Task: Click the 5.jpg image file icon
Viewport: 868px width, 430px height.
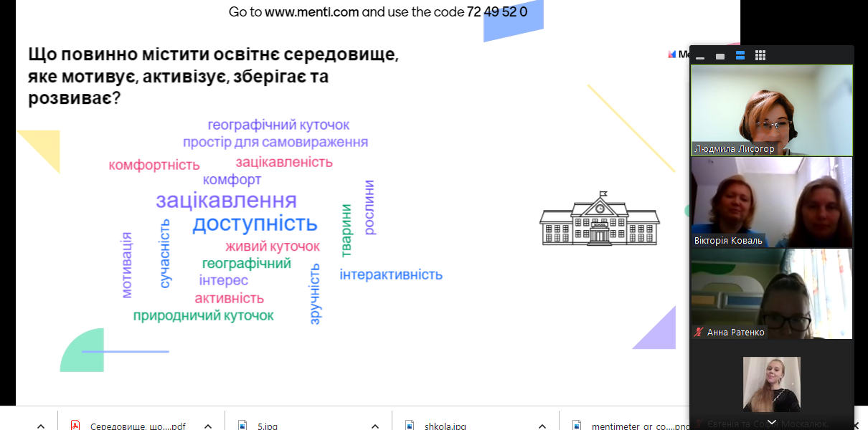Action: click(242, 426)
